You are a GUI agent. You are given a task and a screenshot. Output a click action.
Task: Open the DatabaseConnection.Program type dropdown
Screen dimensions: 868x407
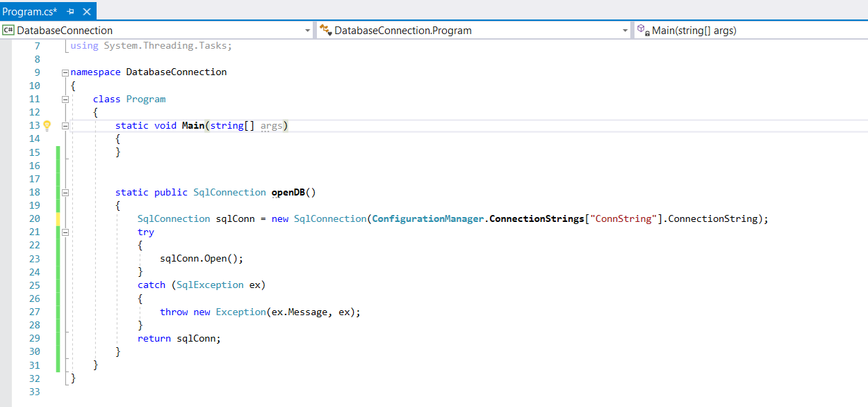(x=625, y=31)
